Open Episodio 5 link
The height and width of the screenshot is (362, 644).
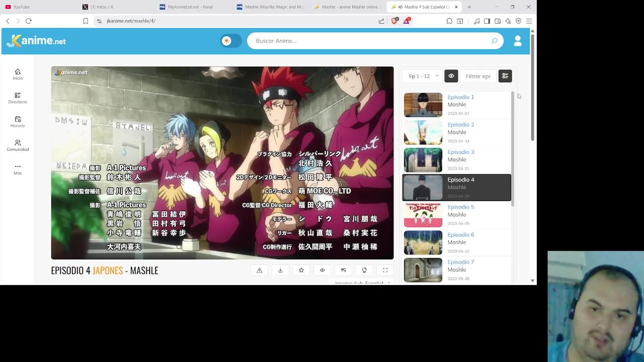(x=461, y=207)
